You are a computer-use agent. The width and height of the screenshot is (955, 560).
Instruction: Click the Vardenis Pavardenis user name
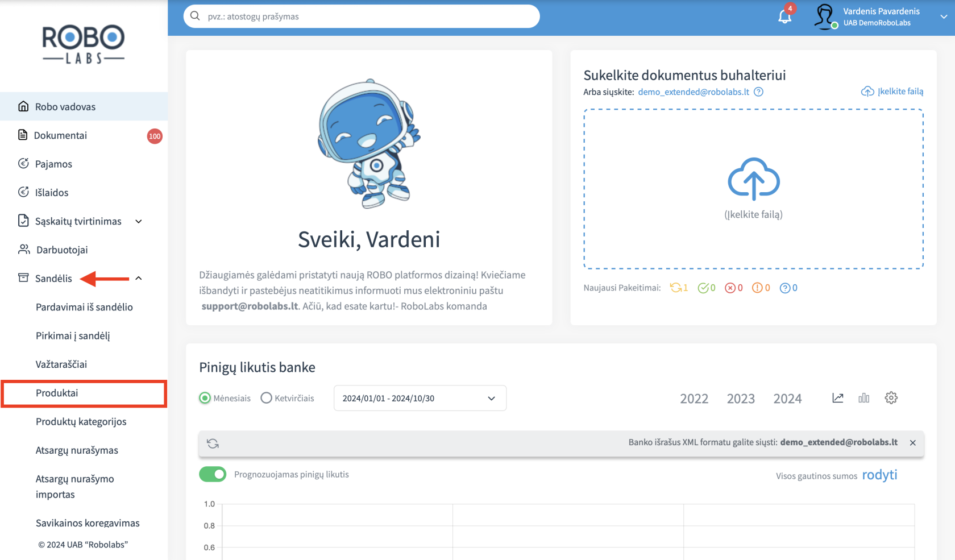click(881, 11)
